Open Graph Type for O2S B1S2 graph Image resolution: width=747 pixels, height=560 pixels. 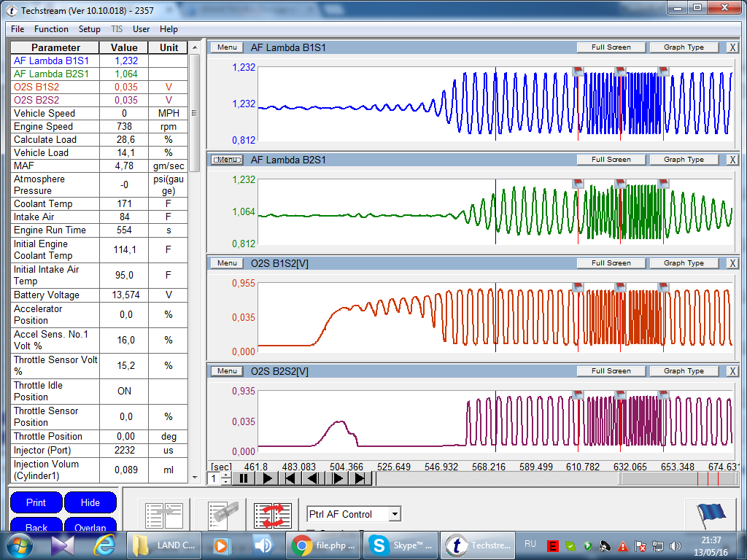tap(684, 263)
